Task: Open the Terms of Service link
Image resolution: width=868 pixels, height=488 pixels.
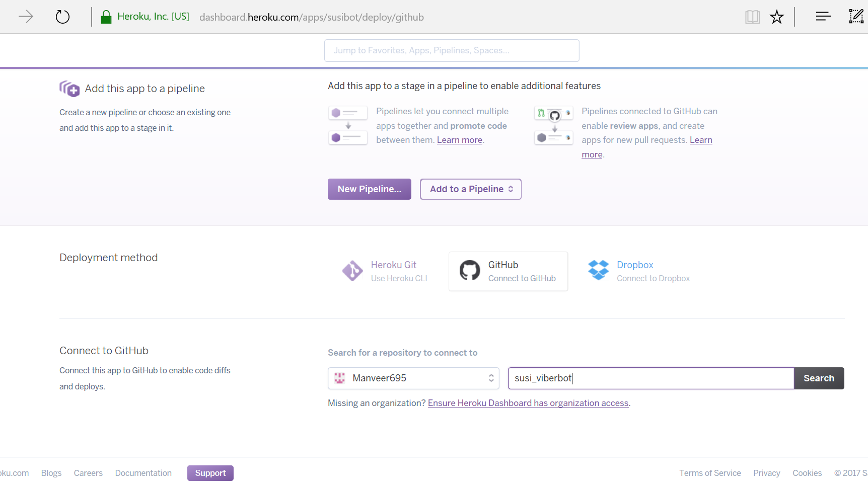Action: coord(710,473)
